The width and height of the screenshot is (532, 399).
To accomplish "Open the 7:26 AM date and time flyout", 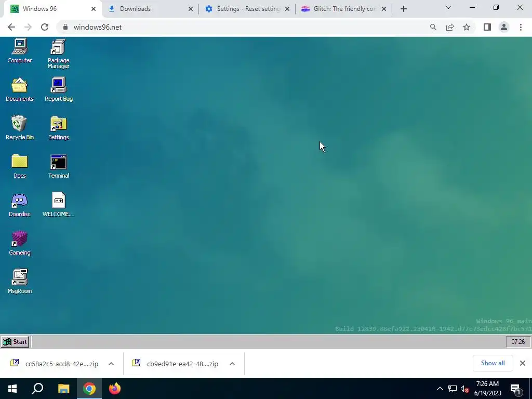I will click(x=487, y=389).
